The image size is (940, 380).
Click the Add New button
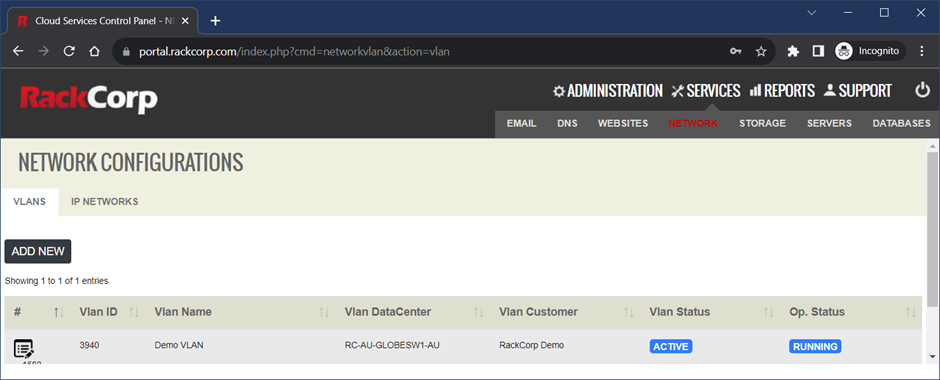[x=38, y=252]
